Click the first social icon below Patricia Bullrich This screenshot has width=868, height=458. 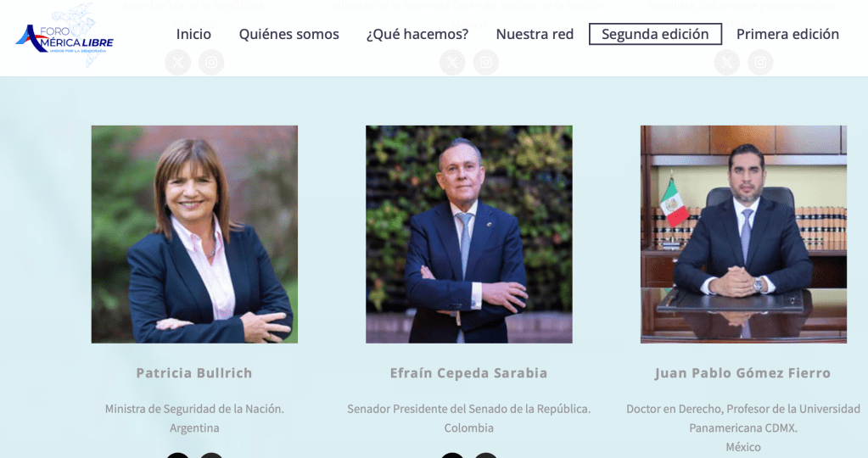177,455
